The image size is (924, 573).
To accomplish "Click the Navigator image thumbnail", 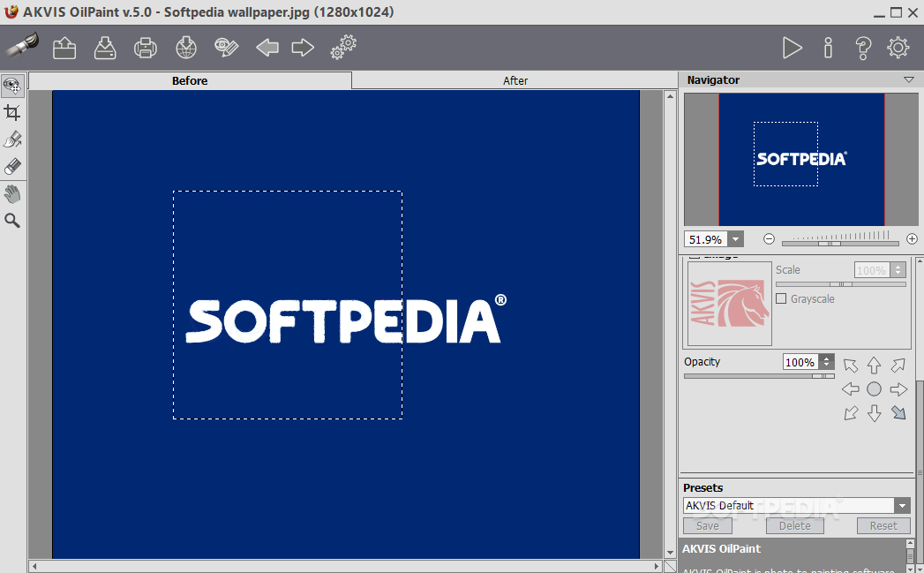I will tap(800, 159).
